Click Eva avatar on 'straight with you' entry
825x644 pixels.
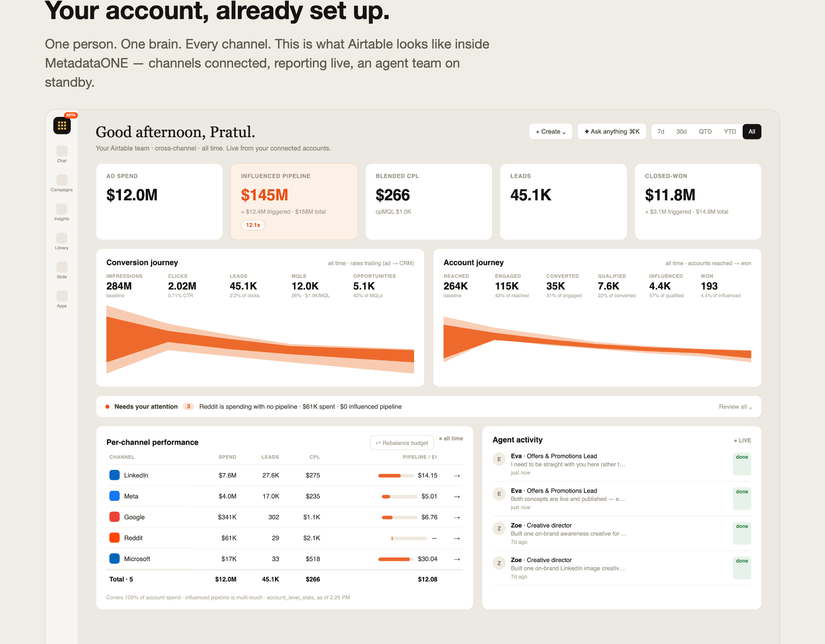pos(499,459)
